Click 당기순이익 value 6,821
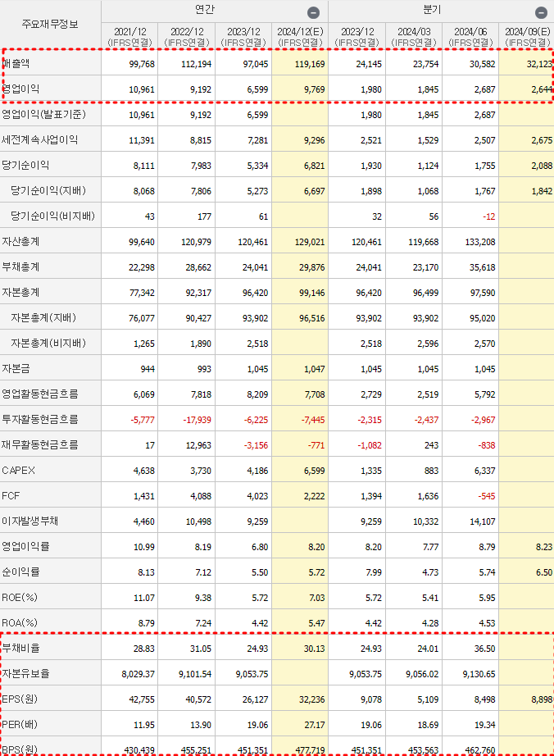 click(x=314, y=166)
